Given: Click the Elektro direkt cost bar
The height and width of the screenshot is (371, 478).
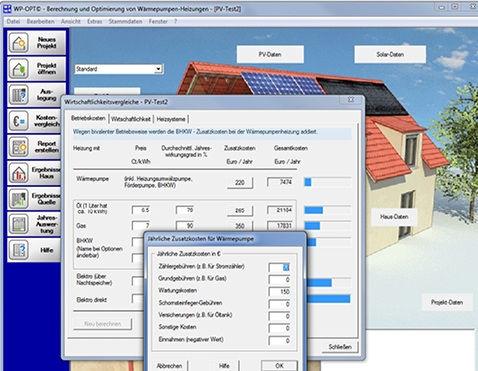Looking at the screenshot, I should tap(328, 298).
